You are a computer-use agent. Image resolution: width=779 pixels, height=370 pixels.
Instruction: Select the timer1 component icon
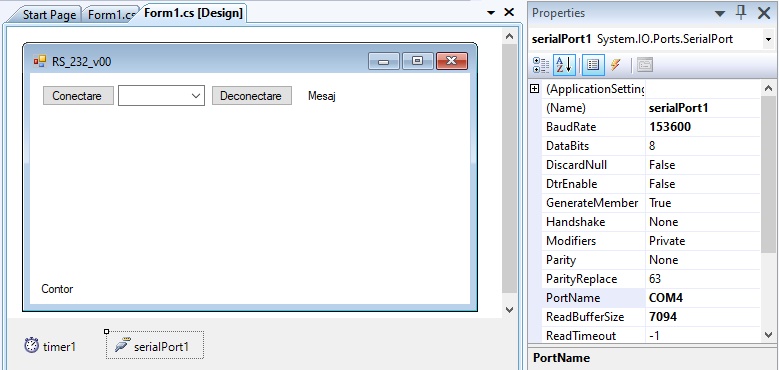pyautogui.click(x=31, y=346)
